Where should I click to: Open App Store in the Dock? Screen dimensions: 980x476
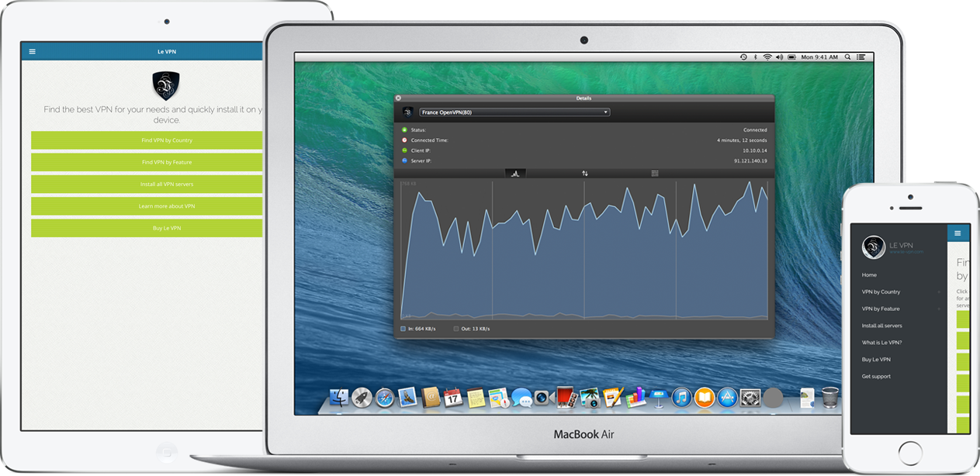(727, 398)
